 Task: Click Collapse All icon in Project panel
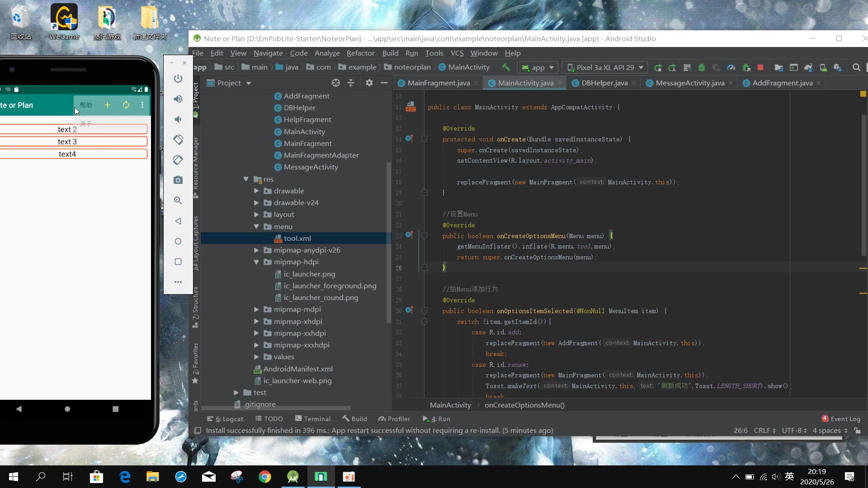pos(351,83)
